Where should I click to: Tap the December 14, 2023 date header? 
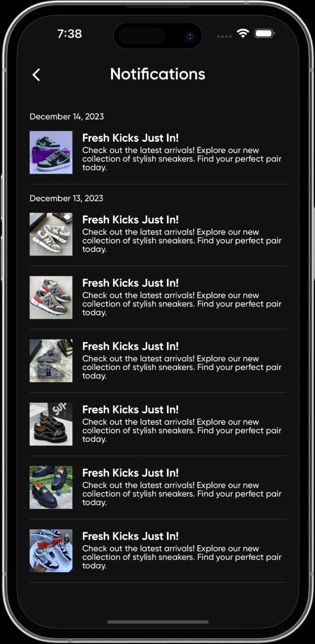(66, 117)
